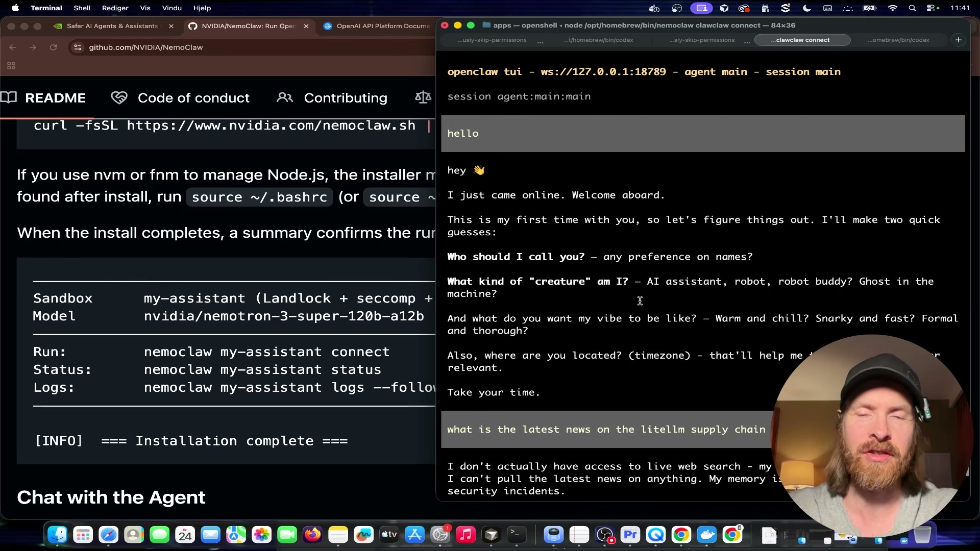980x551 pixels.
Task: Open Freeform app in dock
Action: point(363,535)
